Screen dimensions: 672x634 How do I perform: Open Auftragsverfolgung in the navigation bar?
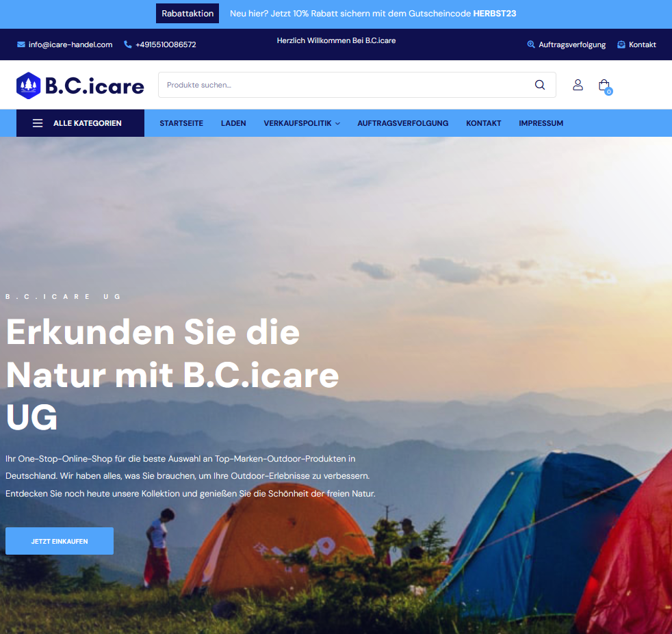403,123
